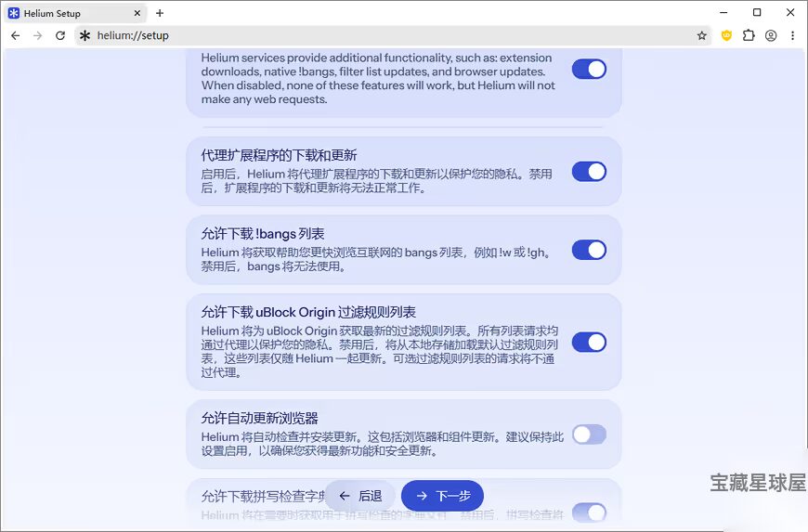
Task: Enable 允许自动更新浏览器 switch
Action: (589, 435)
